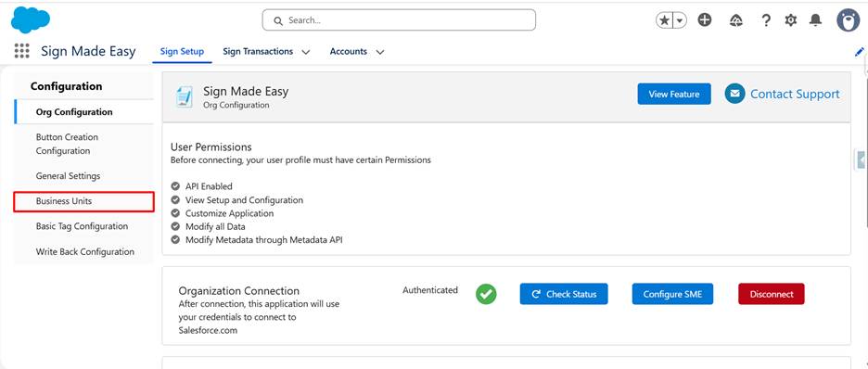Click the View Feature button
The image size is (868, 369).
pos(673,94)
